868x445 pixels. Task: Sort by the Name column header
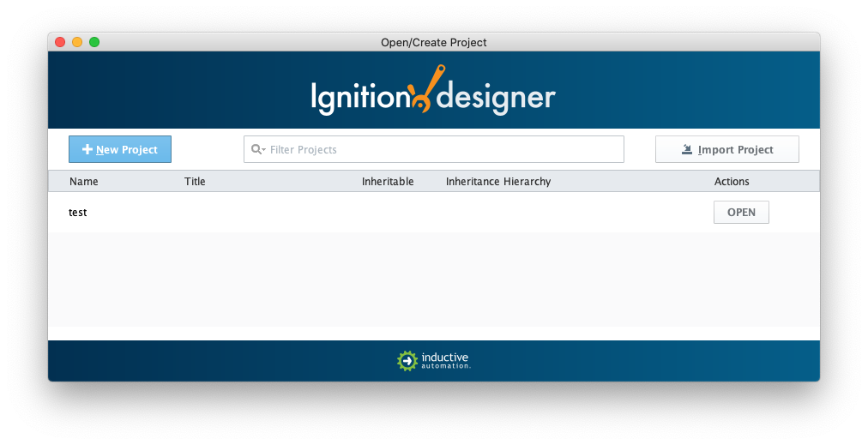[x=84, y=182]
